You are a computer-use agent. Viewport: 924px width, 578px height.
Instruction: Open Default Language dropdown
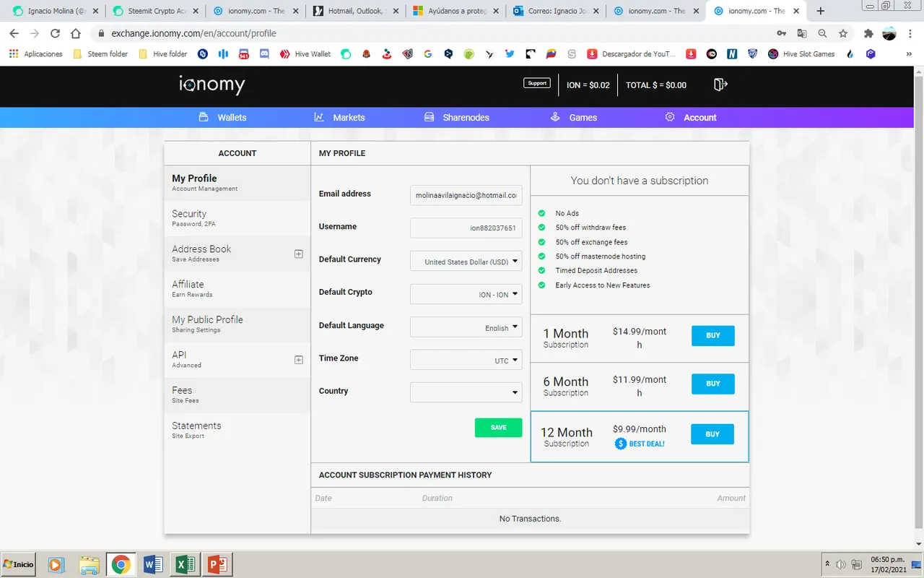pos(466,327)
